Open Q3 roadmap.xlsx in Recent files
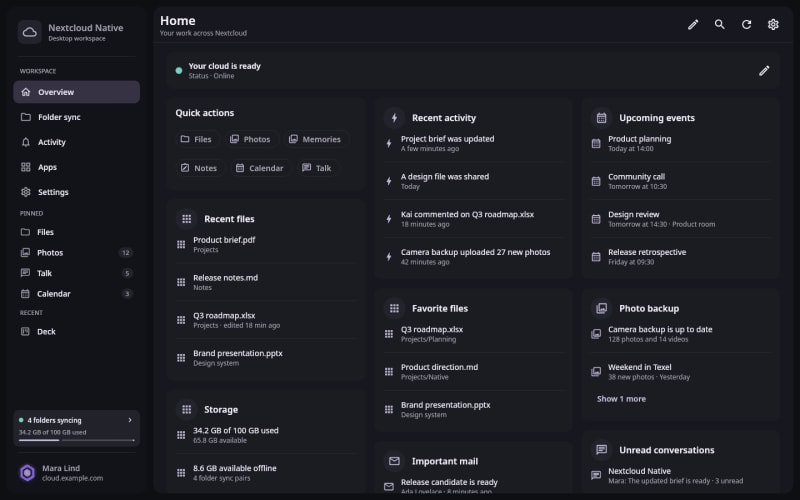 coord(265,320)
